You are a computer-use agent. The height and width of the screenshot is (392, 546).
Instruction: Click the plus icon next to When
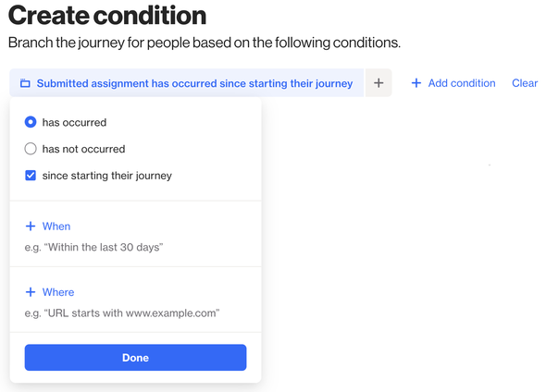(31, 227)
